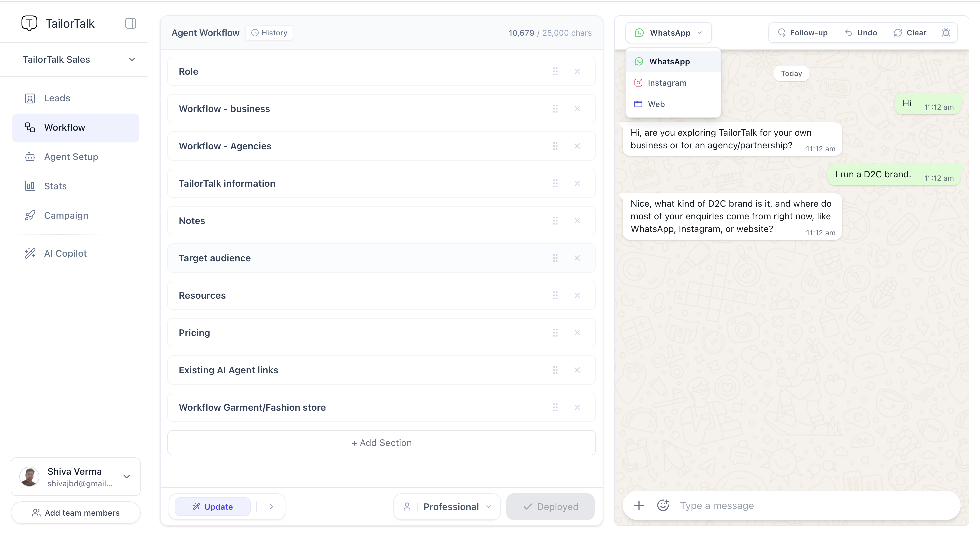The image size is (980, 536).
Task: Click the plus attachment icon
Action: (639, 506)
